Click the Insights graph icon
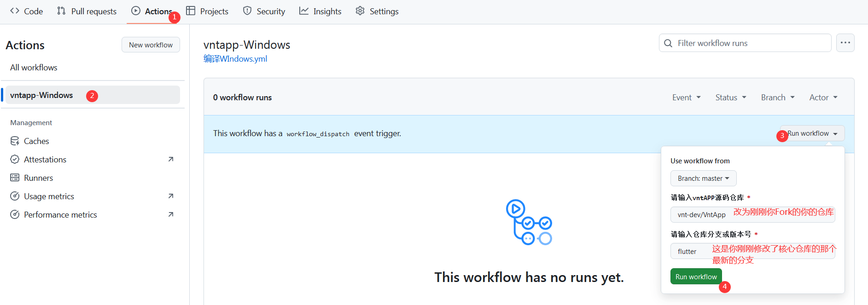 [x=304, y=11]
